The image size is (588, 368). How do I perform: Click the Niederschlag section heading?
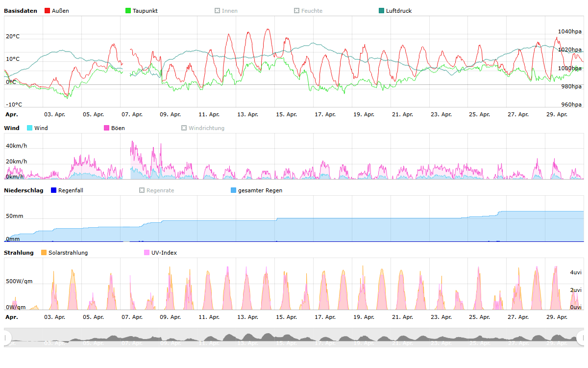click(24, 190)
